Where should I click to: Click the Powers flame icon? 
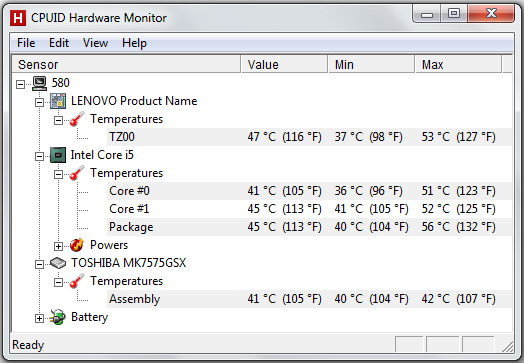tap(77, 245)
